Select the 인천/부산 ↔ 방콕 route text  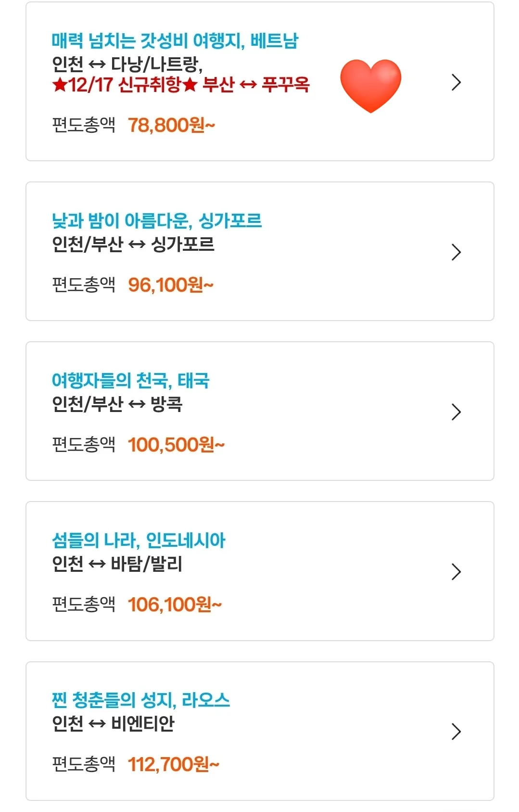tap(117, 404)
